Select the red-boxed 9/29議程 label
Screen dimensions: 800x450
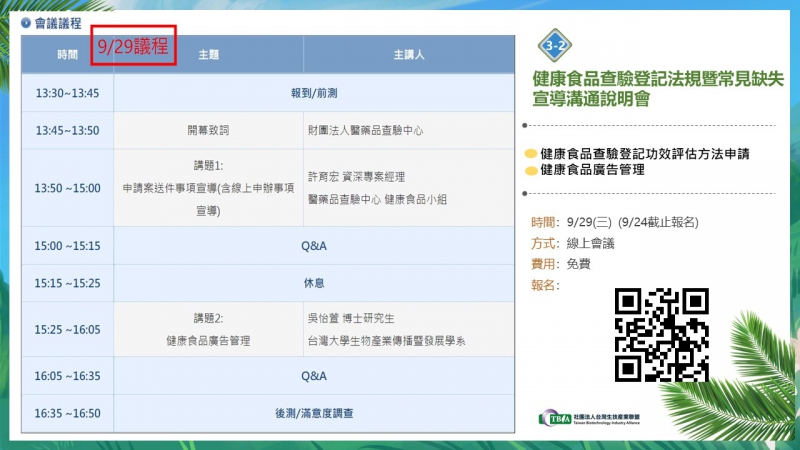[x=133, y=46]
